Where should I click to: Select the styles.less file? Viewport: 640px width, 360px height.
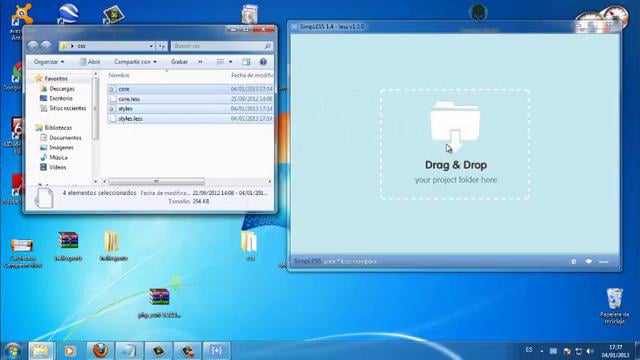click(191, 118)
